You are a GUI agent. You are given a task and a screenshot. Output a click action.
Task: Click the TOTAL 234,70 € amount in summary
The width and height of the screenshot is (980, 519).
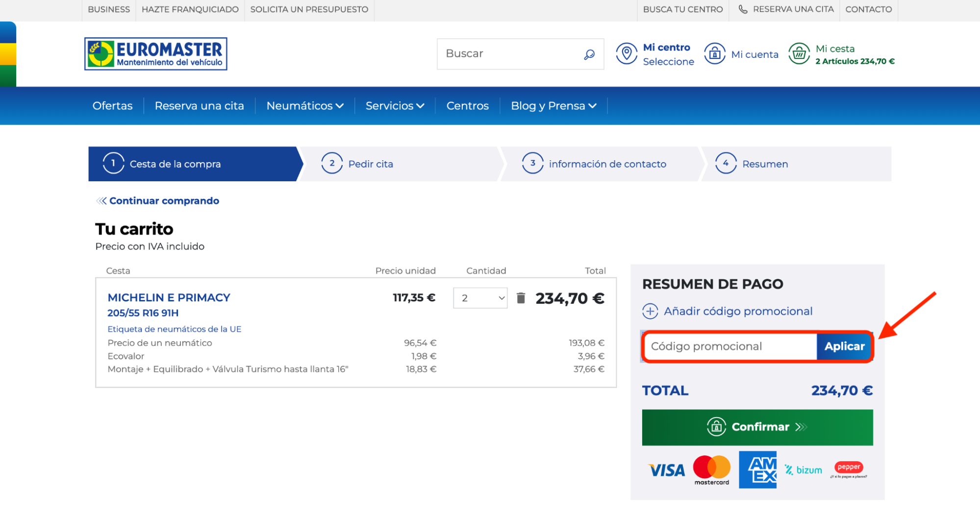point(842,391)
